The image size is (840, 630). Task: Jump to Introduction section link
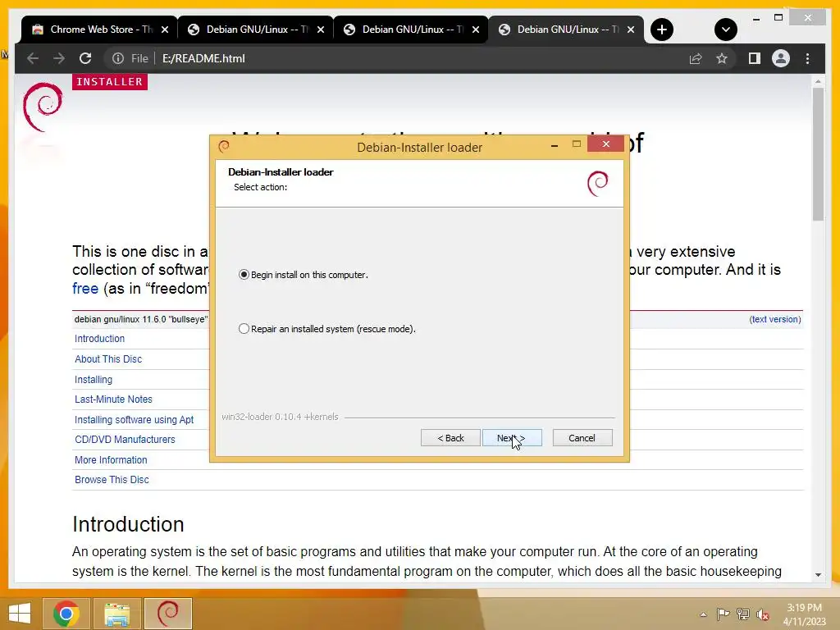pyautogui.click(x=99, y=339)
